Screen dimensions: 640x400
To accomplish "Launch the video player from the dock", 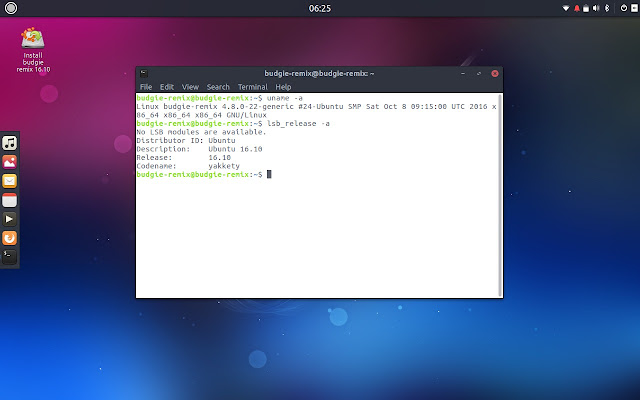I will [x=9, y=219].
